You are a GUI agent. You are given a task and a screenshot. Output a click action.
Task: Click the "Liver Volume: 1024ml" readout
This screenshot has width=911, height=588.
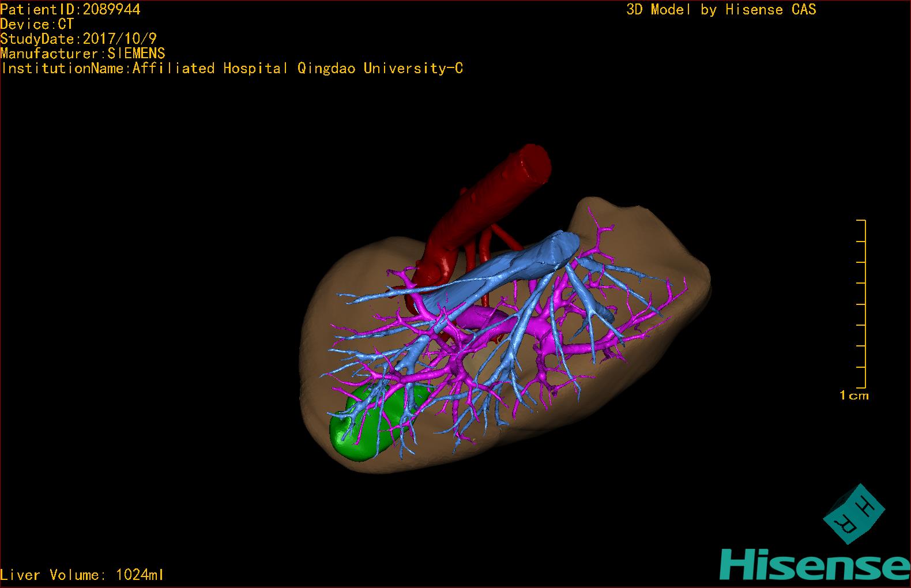[x=82, y=575]
